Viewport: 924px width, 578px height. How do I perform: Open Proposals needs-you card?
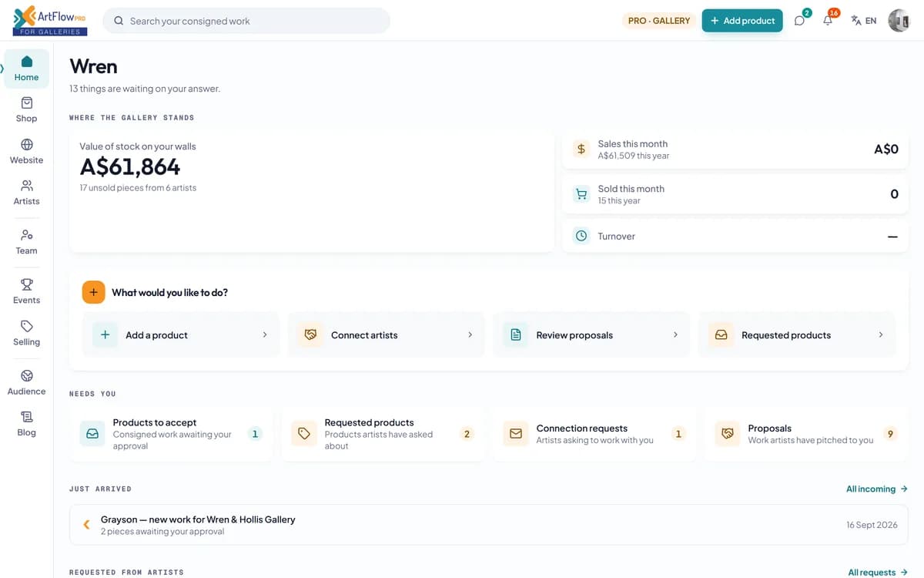coord(806,434)
